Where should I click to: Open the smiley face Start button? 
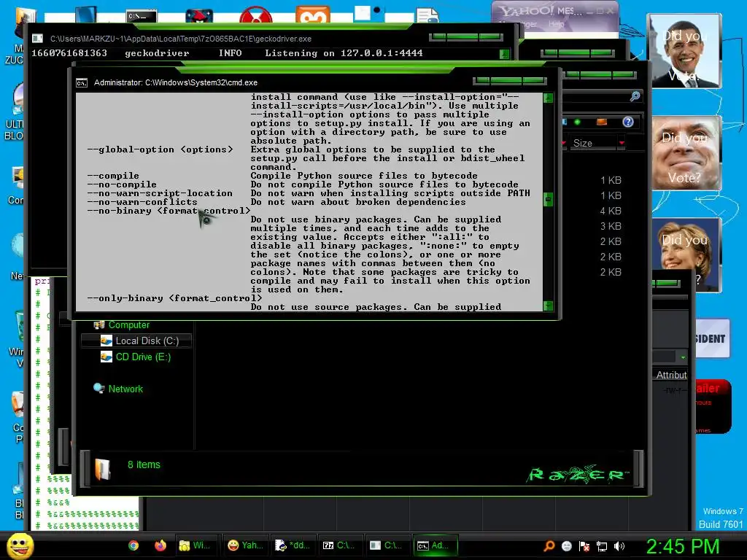(20, 545)
